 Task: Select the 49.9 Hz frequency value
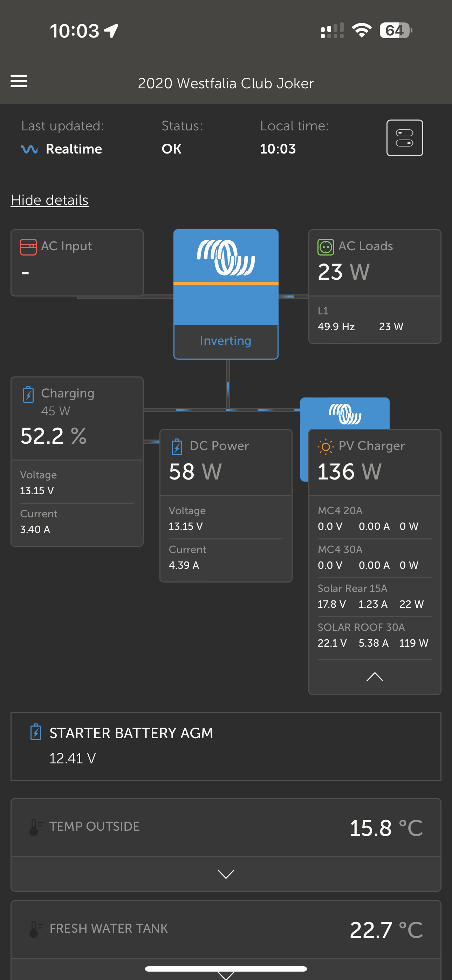pos(336,326)
